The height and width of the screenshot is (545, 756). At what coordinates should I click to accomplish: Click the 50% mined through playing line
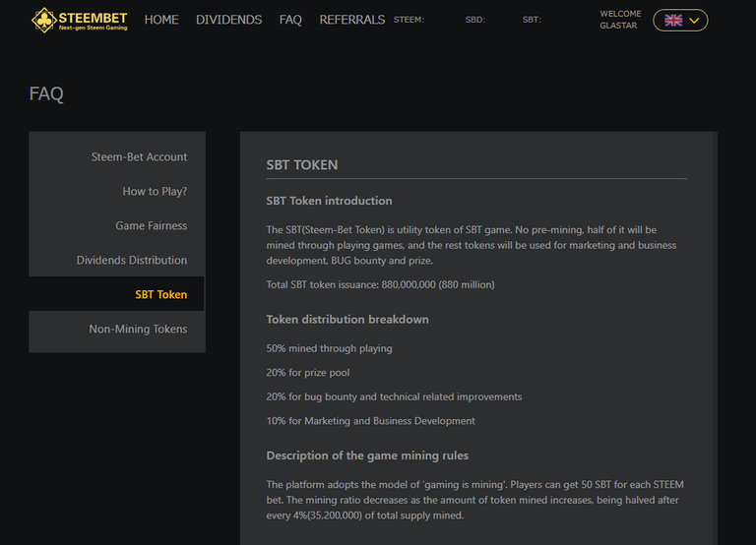click(330, 348)
